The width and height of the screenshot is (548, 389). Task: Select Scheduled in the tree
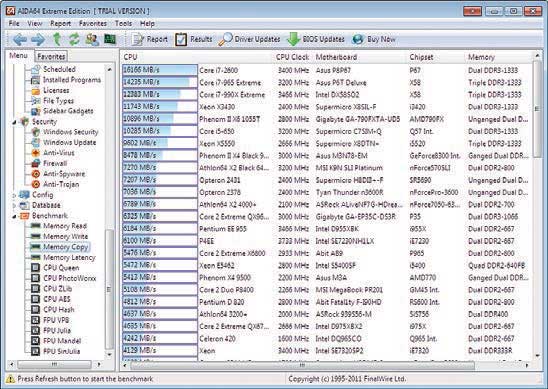click(59, 69)
